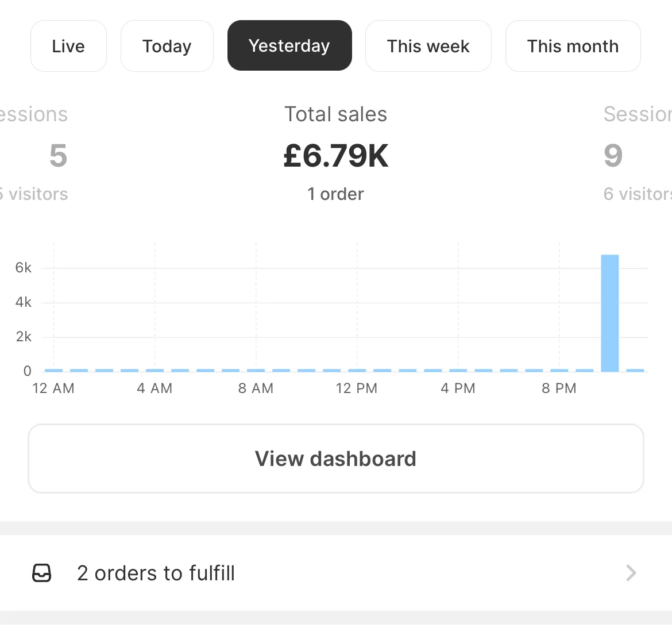Viewport: 672px width, 628px height.
Task: Select the Today time range
Action: click(167, 46)
